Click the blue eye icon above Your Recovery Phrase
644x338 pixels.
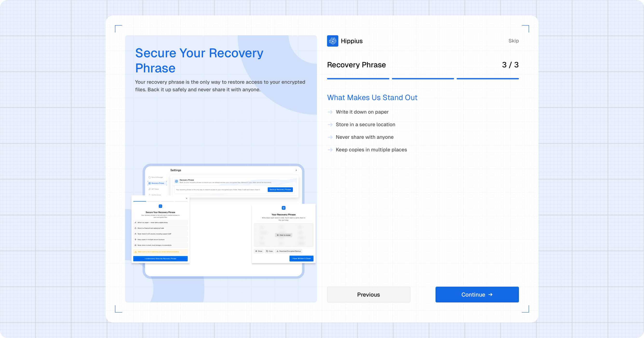[284, 208]
